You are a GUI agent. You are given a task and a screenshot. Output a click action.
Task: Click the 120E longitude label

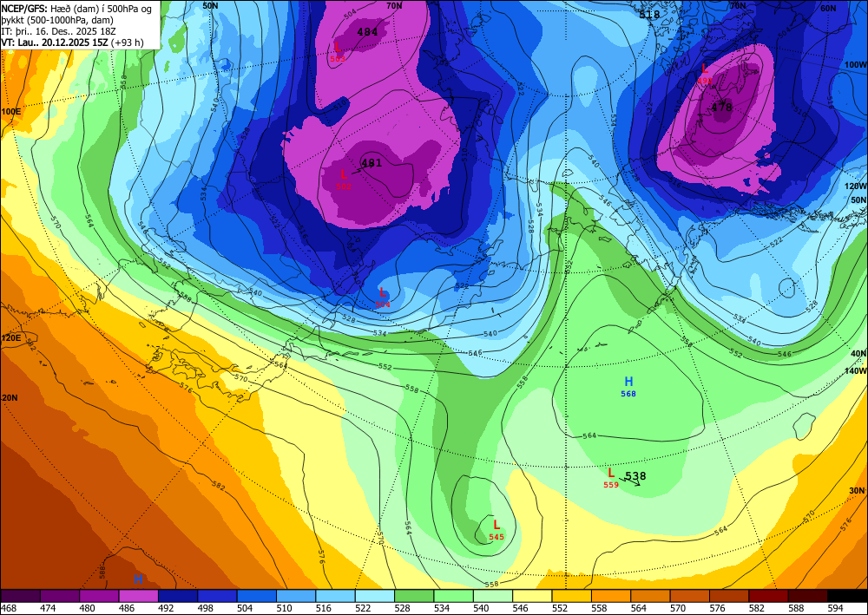click(11, 338)
